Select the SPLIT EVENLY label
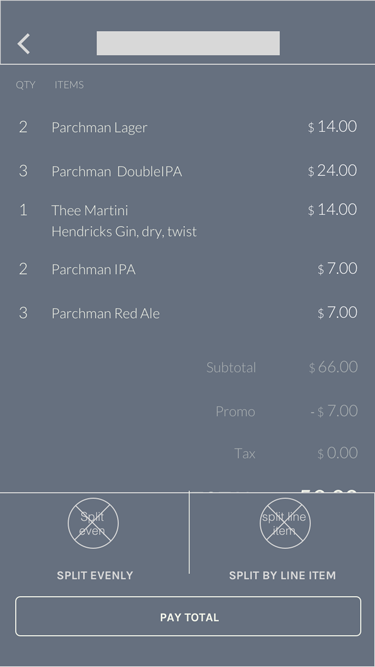The height and width of the screenshot is (667, 375). (95, 576)
